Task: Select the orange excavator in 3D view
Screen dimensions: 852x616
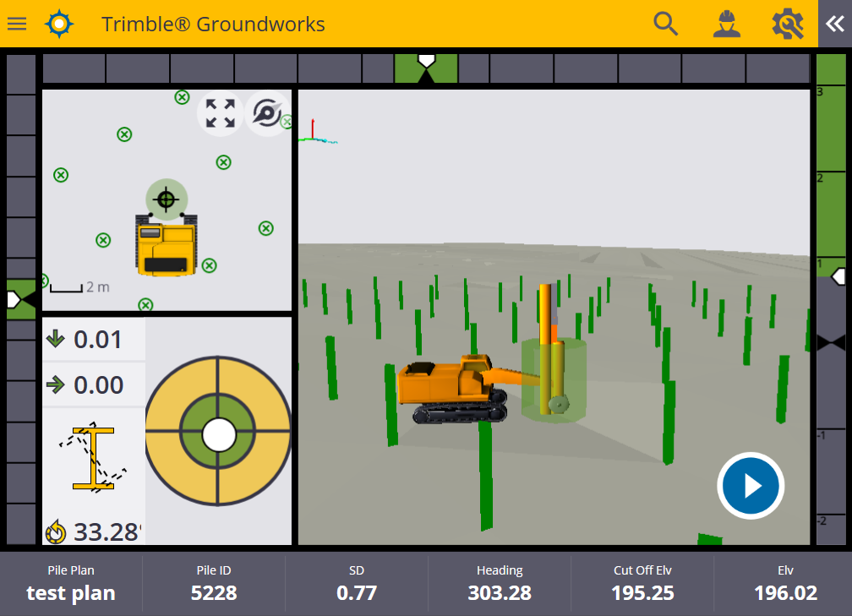Action: point(454,388)
